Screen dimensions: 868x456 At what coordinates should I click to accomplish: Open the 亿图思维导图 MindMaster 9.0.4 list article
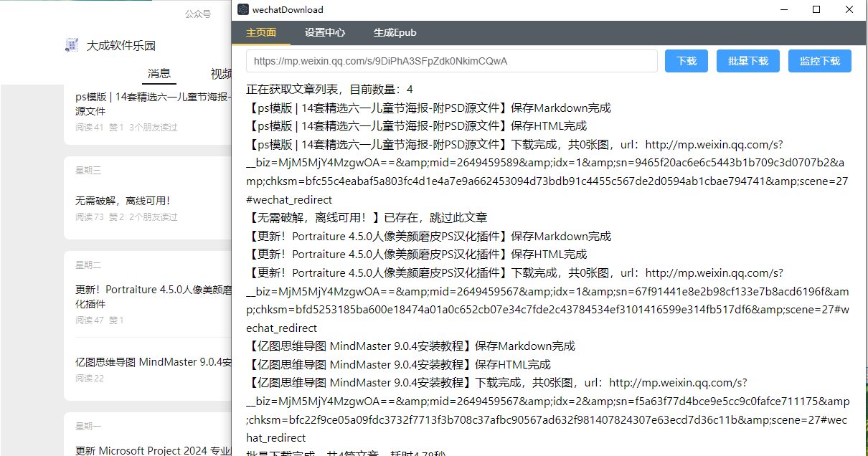(x=153, y=362)
